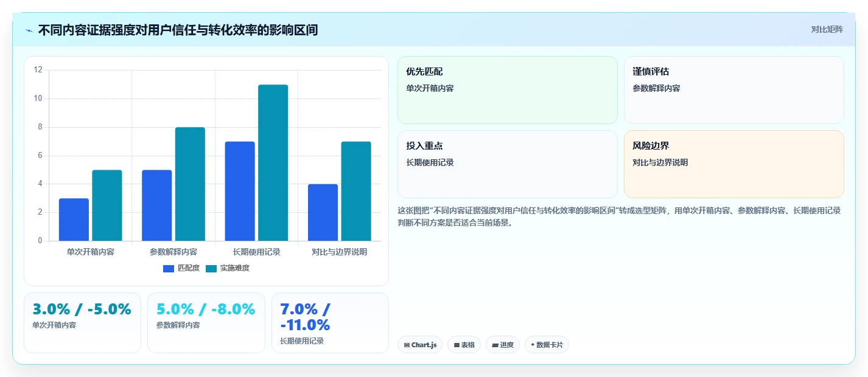
Task: Click the 匹配度 bar for 对比与边界说明
Action: (323, 212)
